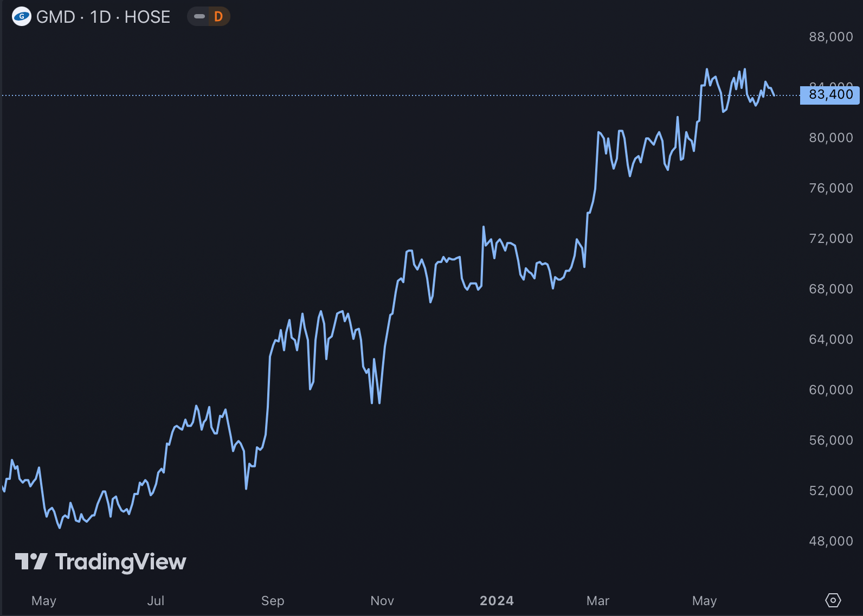This screenshot has height=616, width=863.
Task: Click the GMD company logo icon
Action: tap(22, 16)
